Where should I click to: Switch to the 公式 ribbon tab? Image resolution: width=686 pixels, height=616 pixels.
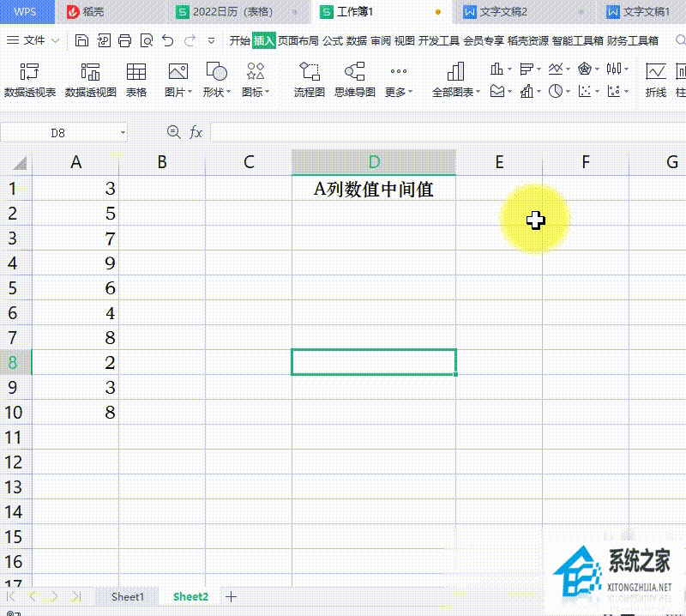[x=332, y=40]
